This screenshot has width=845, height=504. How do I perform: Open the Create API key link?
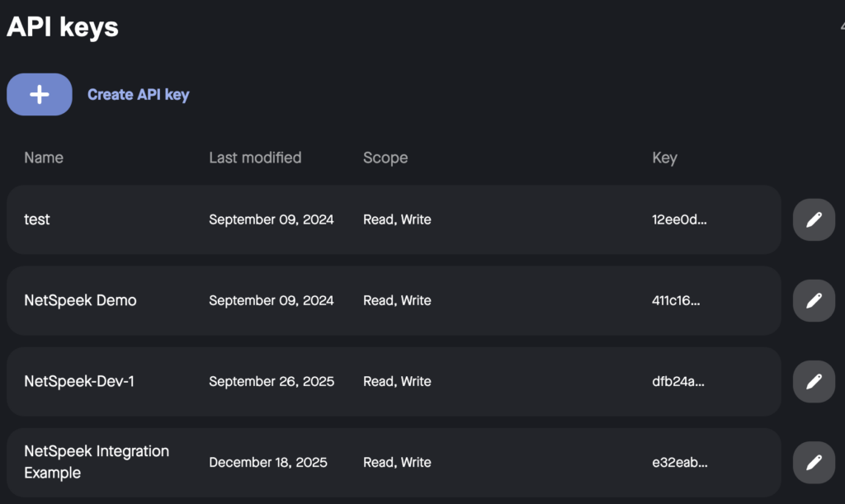click(138, 95)
